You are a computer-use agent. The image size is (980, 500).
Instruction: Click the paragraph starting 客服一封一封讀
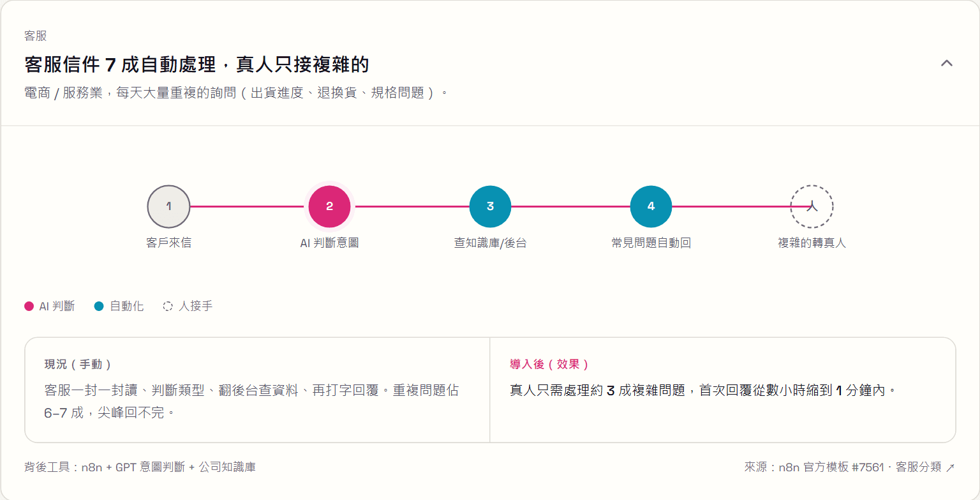(251, 402)
